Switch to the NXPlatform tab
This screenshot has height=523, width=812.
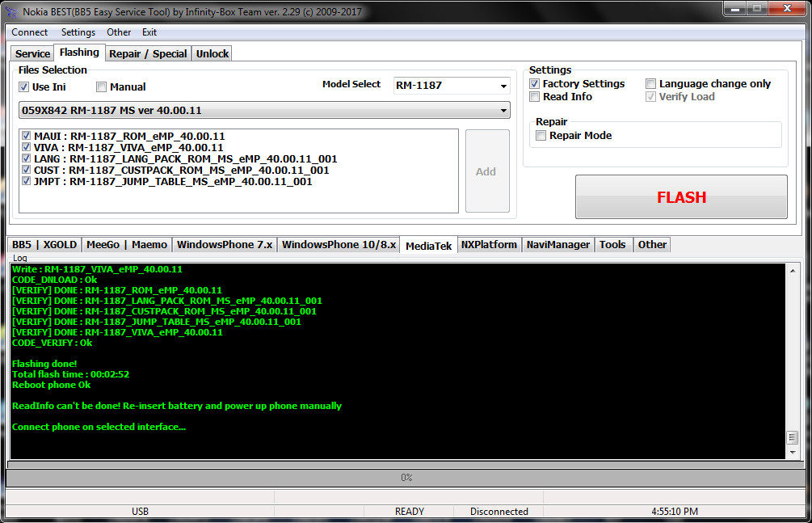click(x=489, y=245)
